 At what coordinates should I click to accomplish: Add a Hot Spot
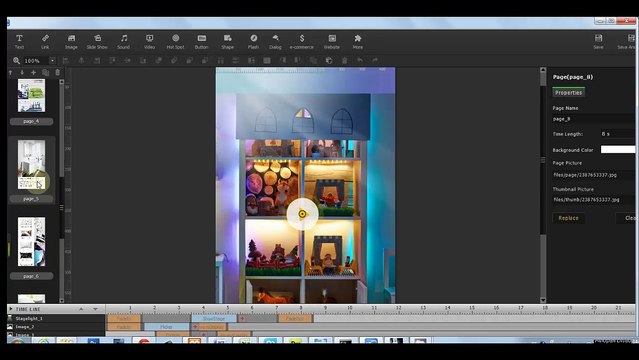coord(176,42)
